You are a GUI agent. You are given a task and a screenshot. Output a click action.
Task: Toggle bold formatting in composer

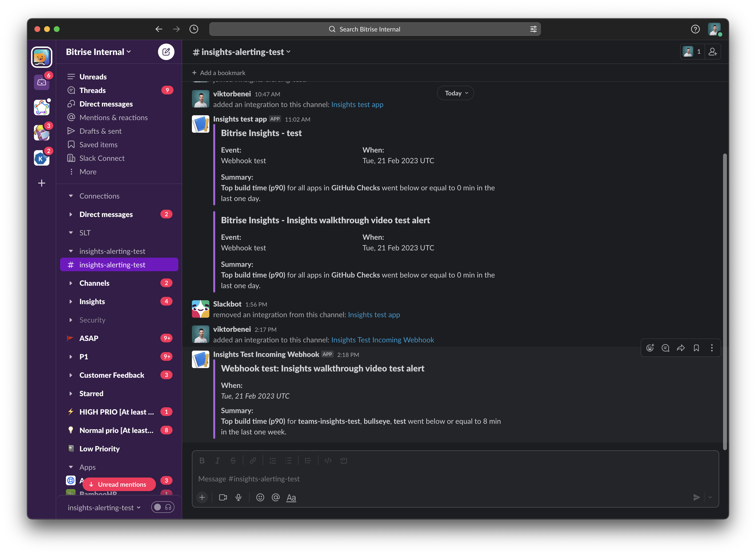coord(202,461)
